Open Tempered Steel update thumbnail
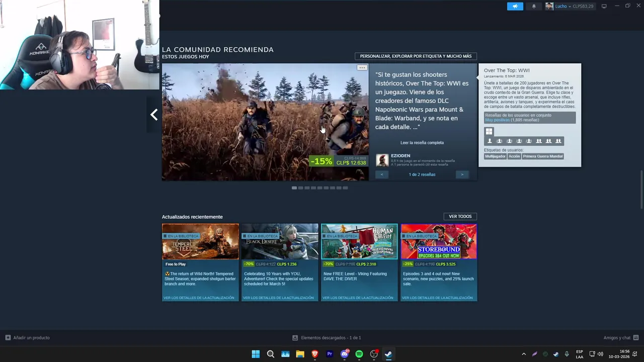The image size is (644, 362). [x=200, y=242]
